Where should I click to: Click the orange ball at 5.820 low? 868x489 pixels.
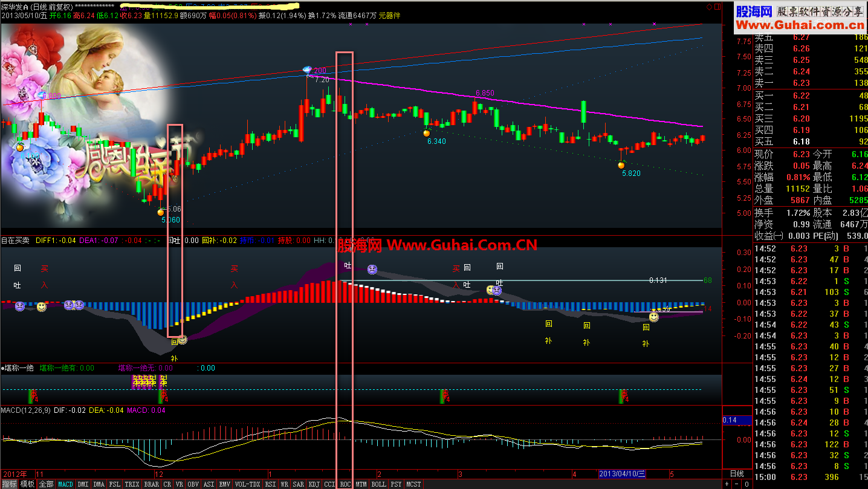point(621,164)
